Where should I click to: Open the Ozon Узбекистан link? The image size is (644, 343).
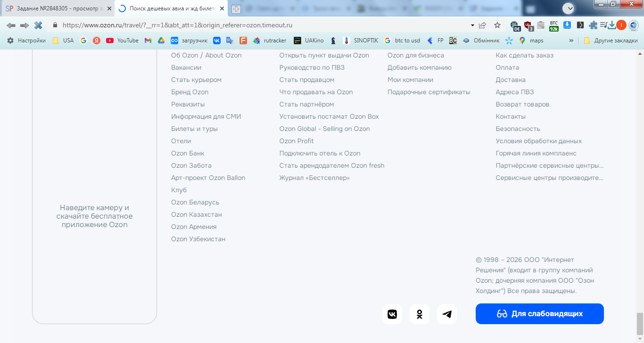pyautogui.click(x=198, y=239)
